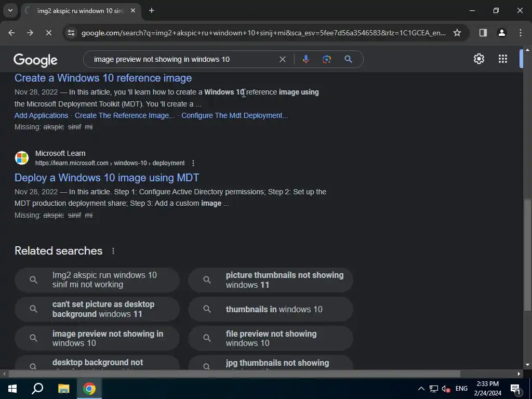The width and height of the screenshot is (532, 399).
Task: Stop loading the page
Action: tap(48, 33)
